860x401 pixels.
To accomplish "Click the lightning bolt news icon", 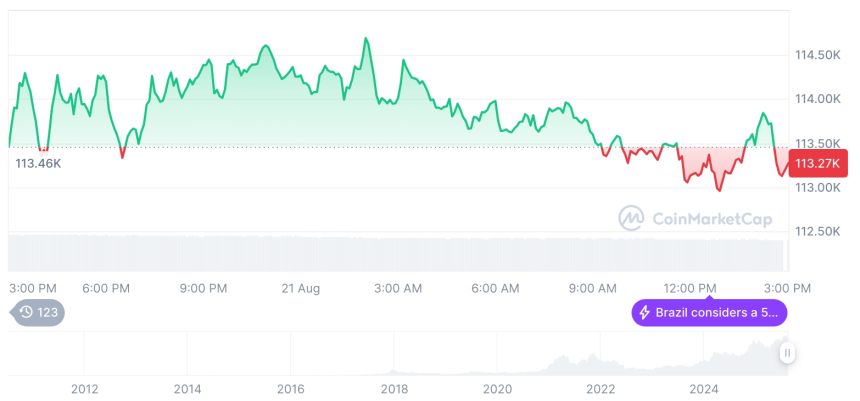I will pos(645,313).
